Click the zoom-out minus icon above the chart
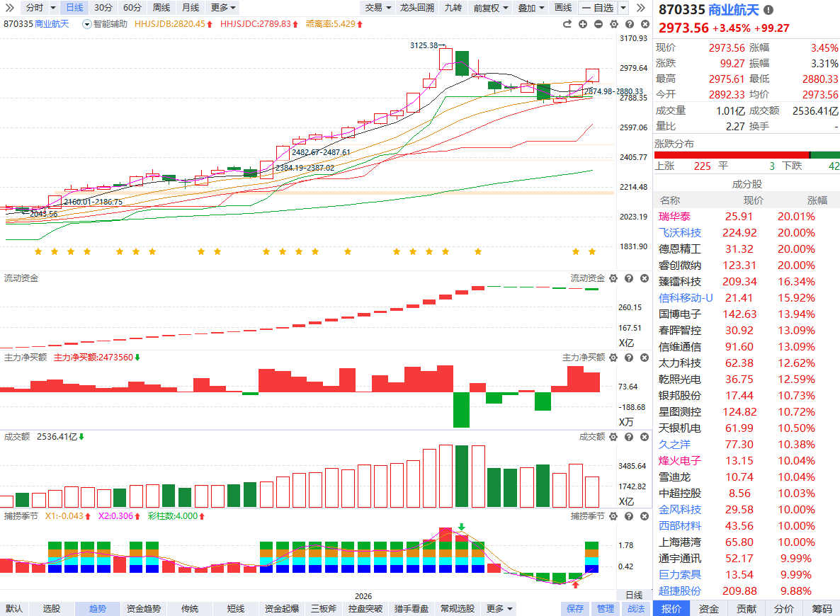This screenshot has height=616, width=840. pyautogui.click(x=598, y=24)
